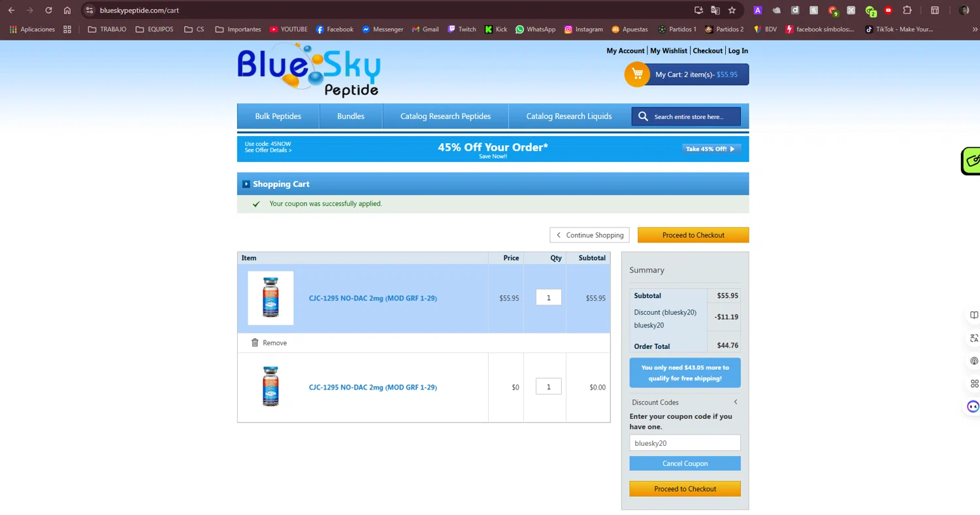Click the browser address bar URL
Screen dimensions: 980x515
[139, 10]
